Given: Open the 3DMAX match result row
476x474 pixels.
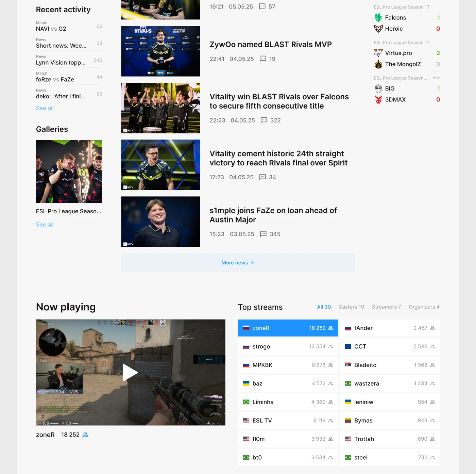Looking at the screenshot, I should coord(407,99).
